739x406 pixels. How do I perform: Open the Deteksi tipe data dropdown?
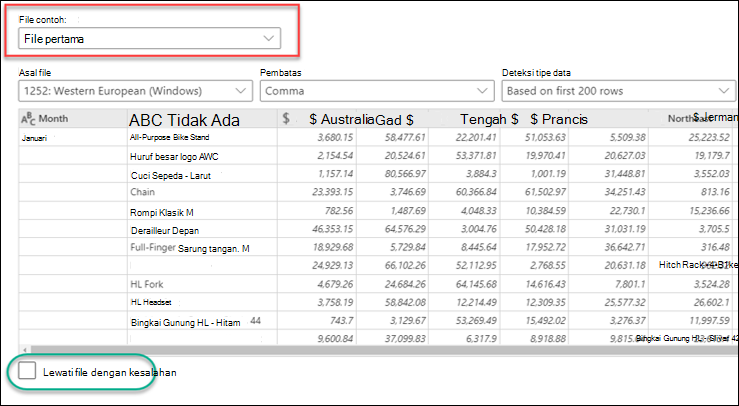click(x=618, y=91)
